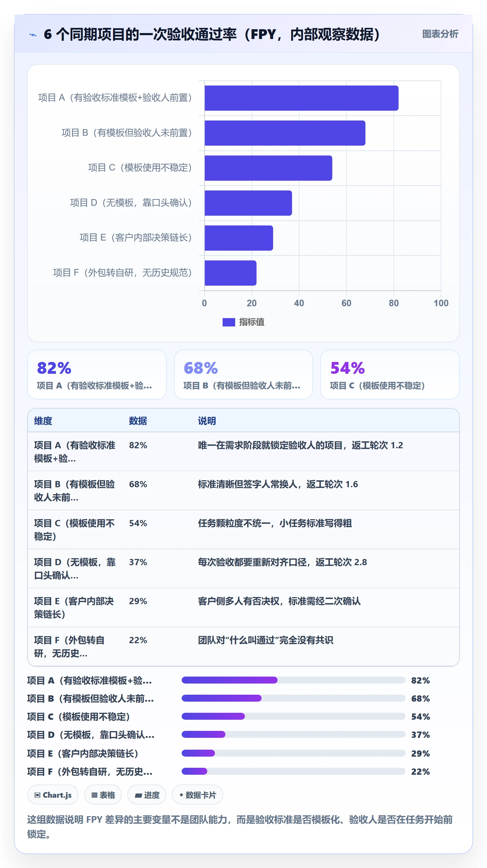This screenshot has height=868, width=487.
Task: Select the Chart.js tag
Action: (53, 795)
